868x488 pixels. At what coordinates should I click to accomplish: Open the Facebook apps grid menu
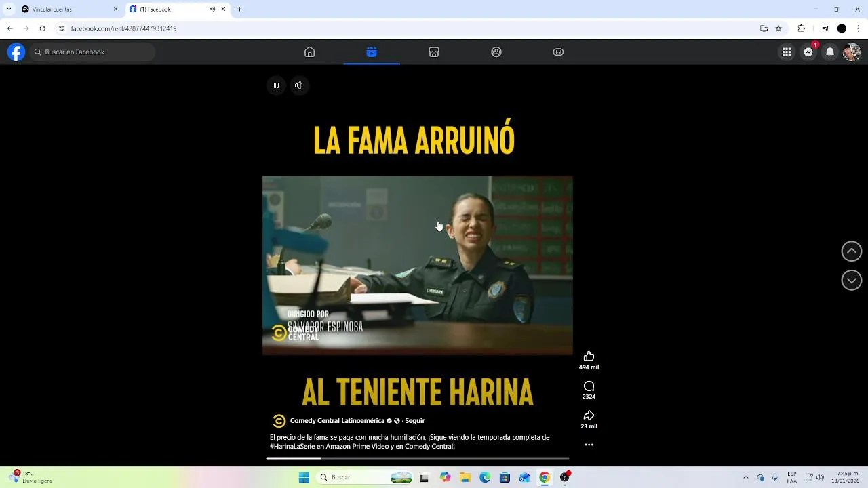(x=787, y=52)
